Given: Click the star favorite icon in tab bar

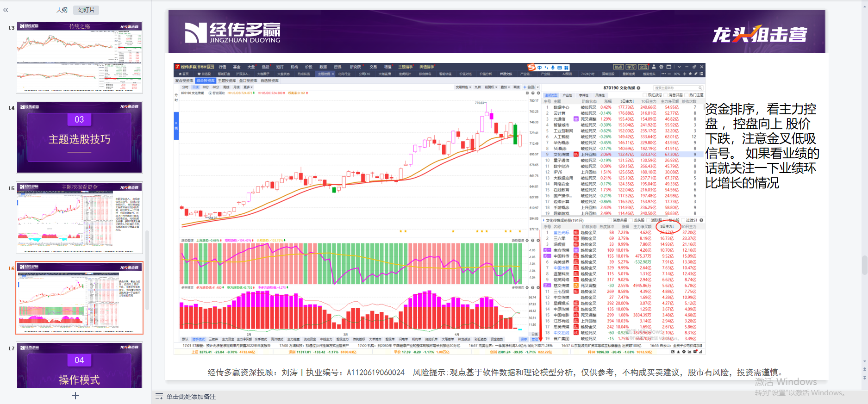Looking at the screenshot, I should pos(690,74).
